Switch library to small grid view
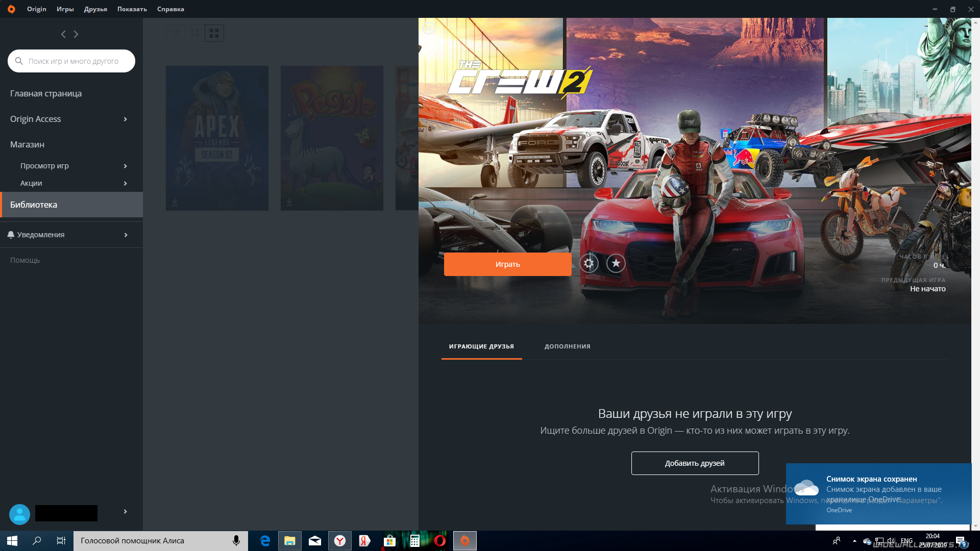Viewport: 980px width, 551px height. click(176, 33)
